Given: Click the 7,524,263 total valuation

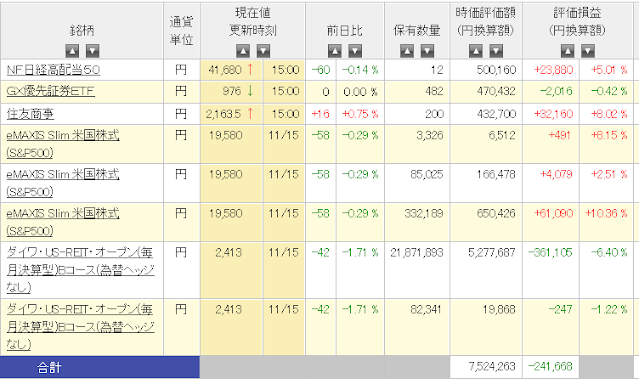Looking at the screenshot, I should pos(492,366).
